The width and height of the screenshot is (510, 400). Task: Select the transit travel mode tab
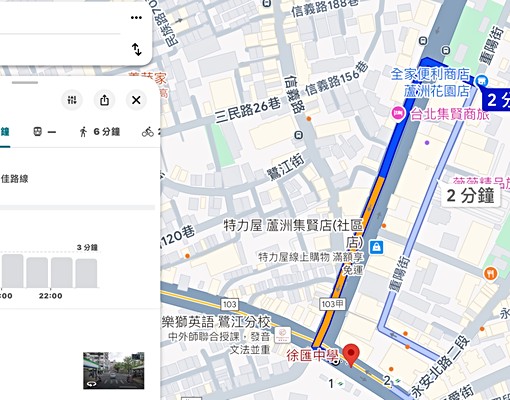click(44, 132)
